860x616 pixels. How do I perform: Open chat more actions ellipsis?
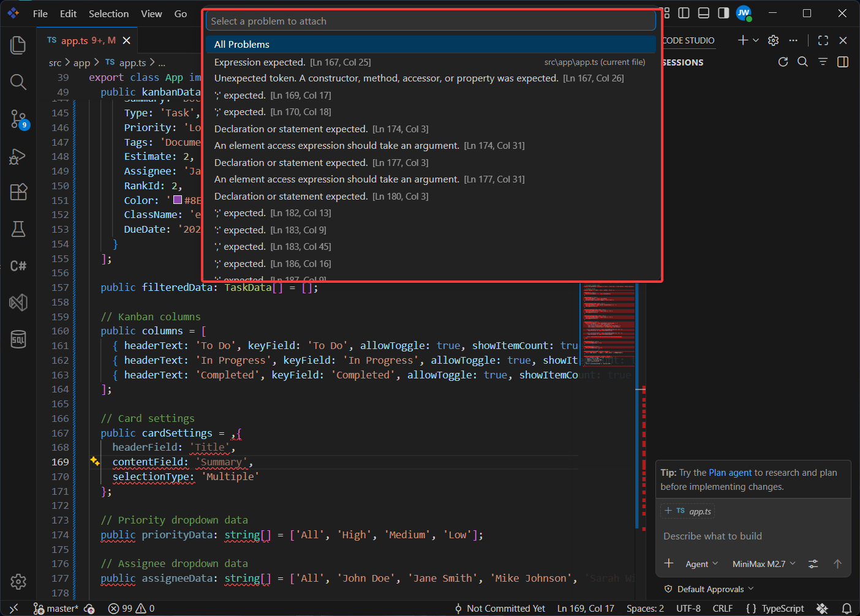(793, 40)
